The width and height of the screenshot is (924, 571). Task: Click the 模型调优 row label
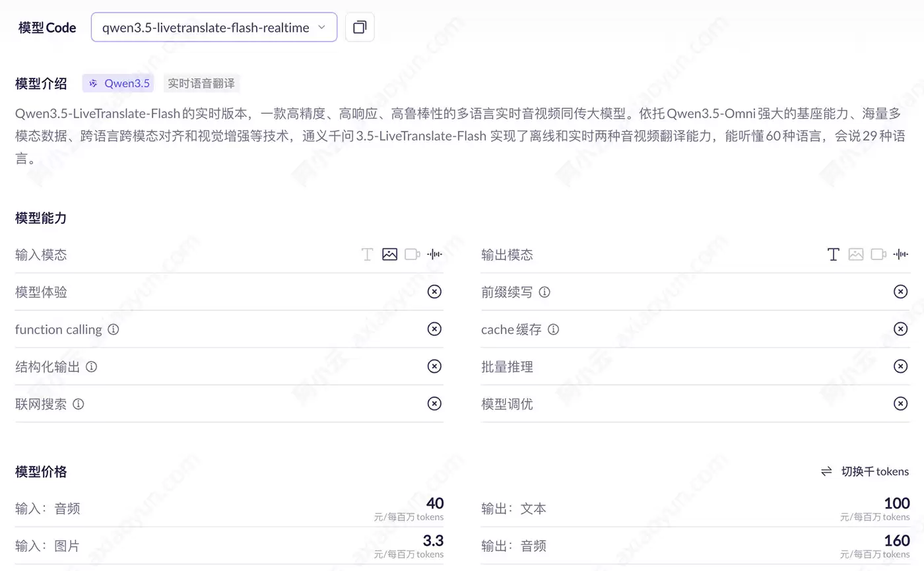pos(507,404)
